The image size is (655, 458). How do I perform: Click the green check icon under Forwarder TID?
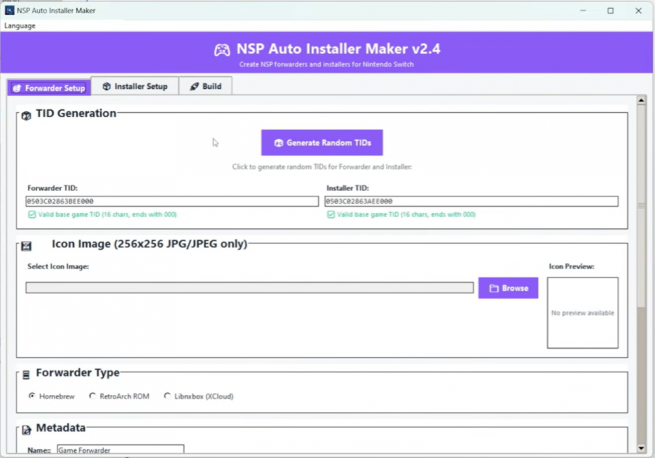(32, 214)
